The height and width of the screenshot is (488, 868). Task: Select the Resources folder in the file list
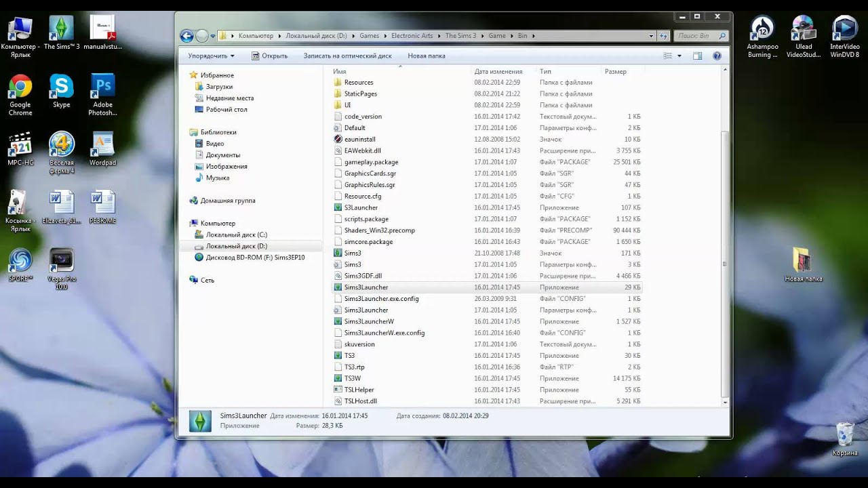(359, 82)
